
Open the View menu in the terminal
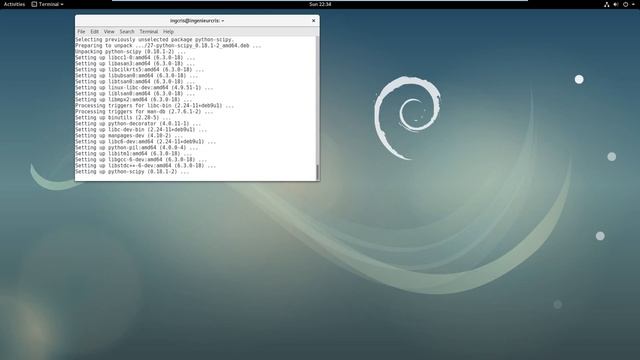[109, 31]
